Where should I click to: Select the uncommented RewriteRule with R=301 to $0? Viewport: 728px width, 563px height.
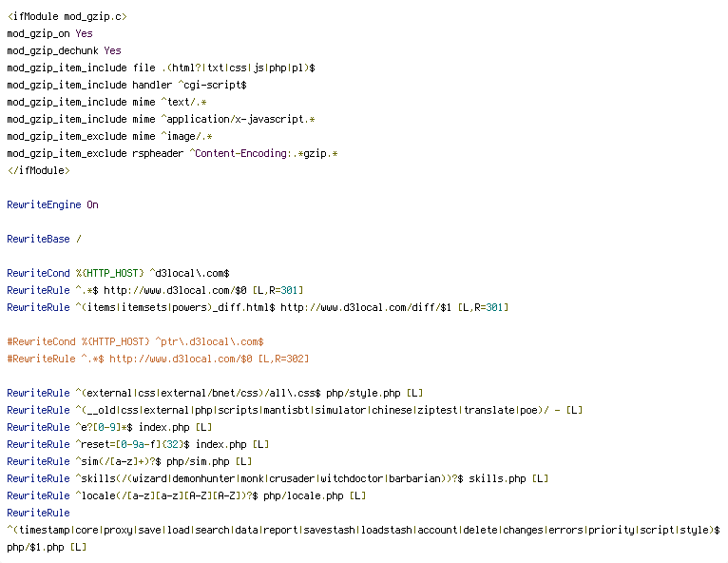click(x=155, y=290)
